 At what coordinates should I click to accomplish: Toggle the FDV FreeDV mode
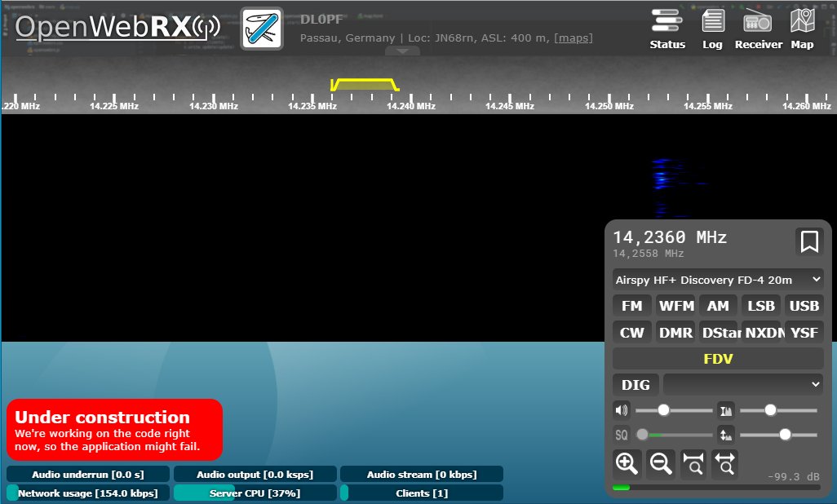coord(718,359)
